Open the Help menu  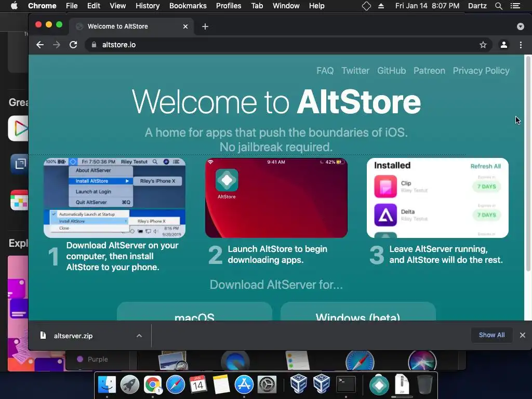tap(316, 6)
